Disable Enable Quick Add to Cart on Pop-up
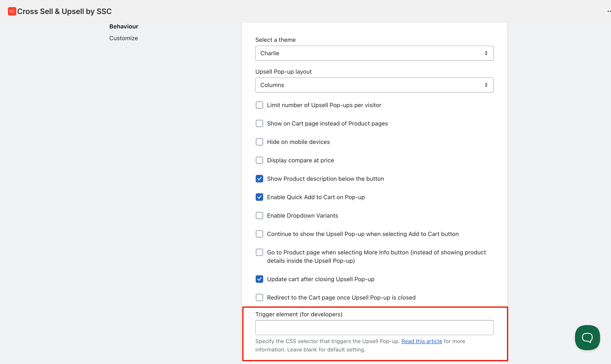Viewport: 611px width, 364px height. coord(259,197)
